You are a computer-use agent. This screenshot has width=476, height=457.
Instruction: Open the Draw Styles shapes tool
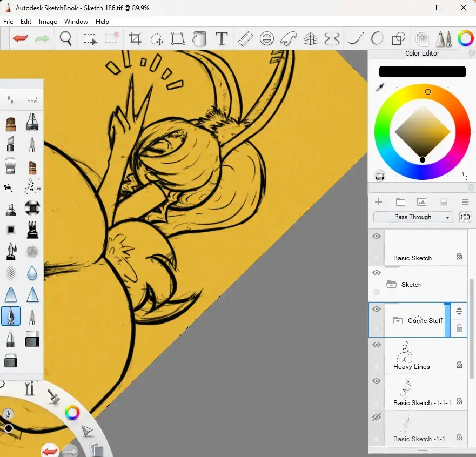399,38
